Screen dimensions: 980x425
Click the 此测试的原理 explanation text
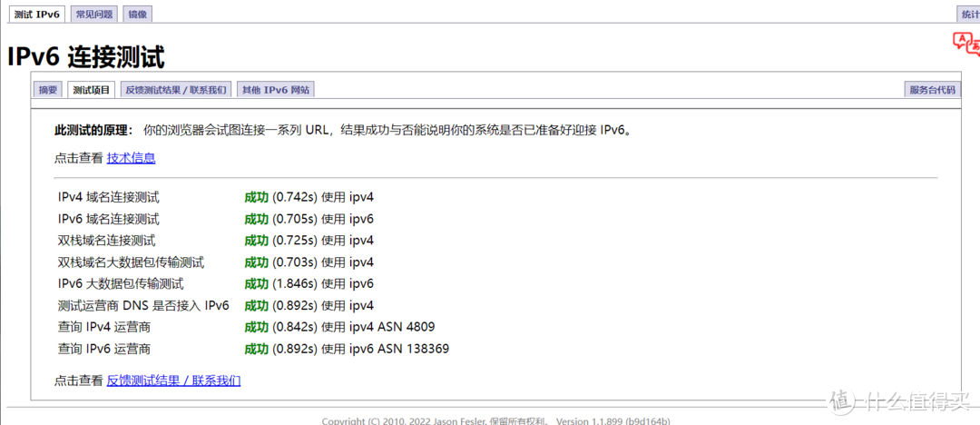pyautogui.click(x=347, y=131)
